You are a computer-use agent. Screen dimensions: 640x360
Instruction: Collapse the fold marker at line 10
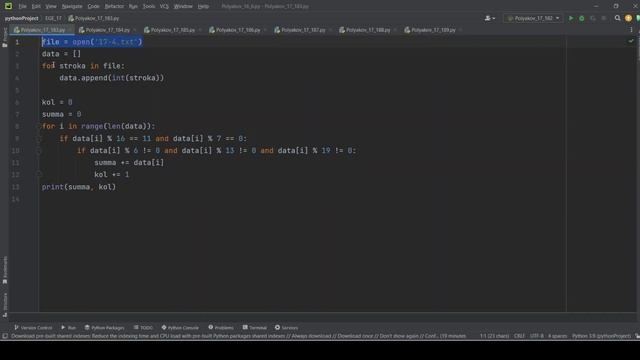(x=39, y=151)
